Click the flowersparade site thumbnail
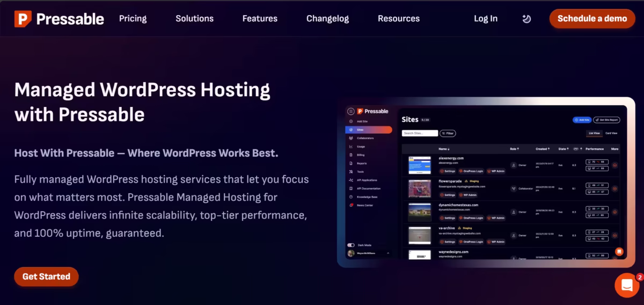This screenshot has width=644, height=305. pyautogui.click(x=420, y=188)
